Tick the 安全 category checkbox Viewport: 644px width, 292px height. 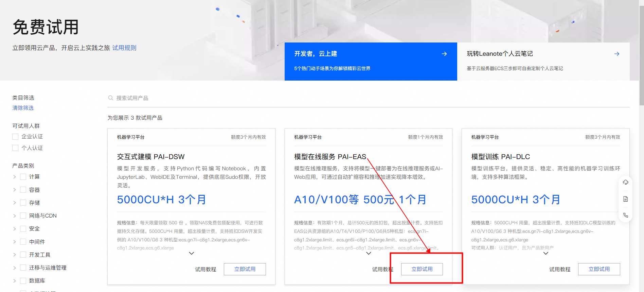23,229
